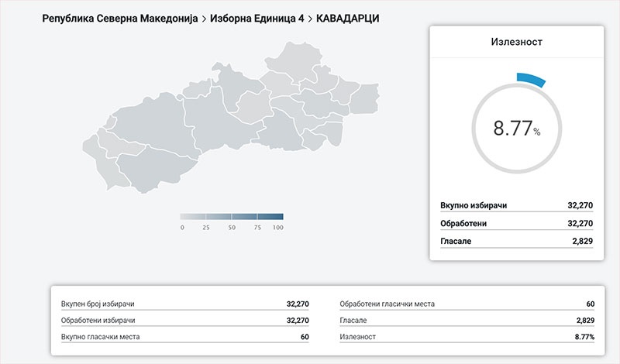Select the southwestern bottom map region
620x364 pixels.
157,170
